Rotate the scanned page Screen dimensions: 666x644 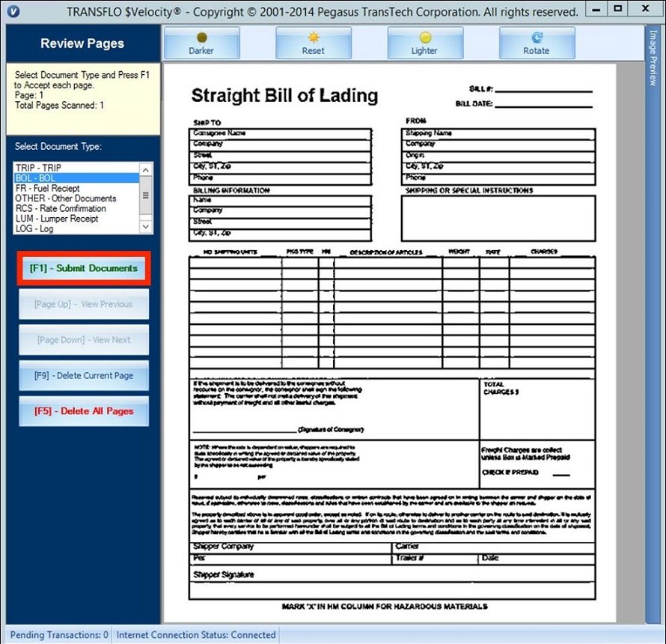click(537, 43)
